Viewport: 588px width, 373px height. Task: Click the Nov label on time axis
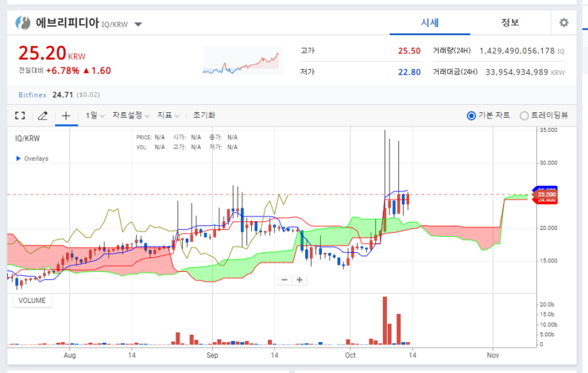pyautogui.click(x=493, y=355)
